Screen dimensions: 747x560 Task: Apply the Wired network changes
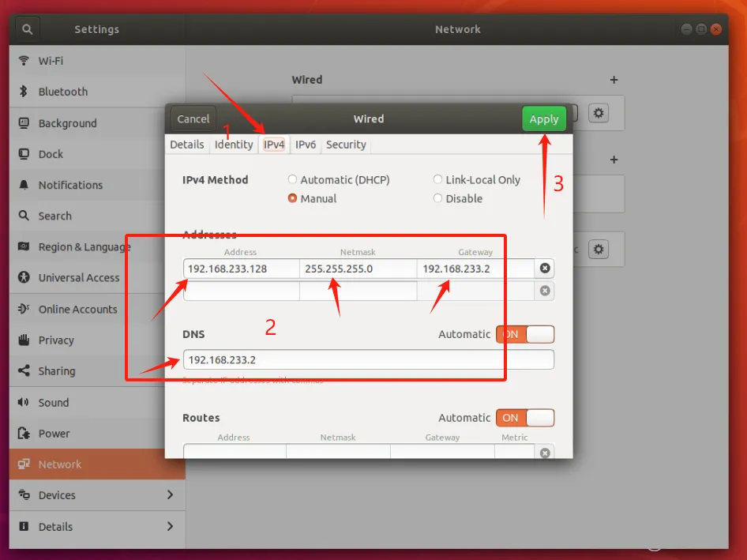[543, 118]
